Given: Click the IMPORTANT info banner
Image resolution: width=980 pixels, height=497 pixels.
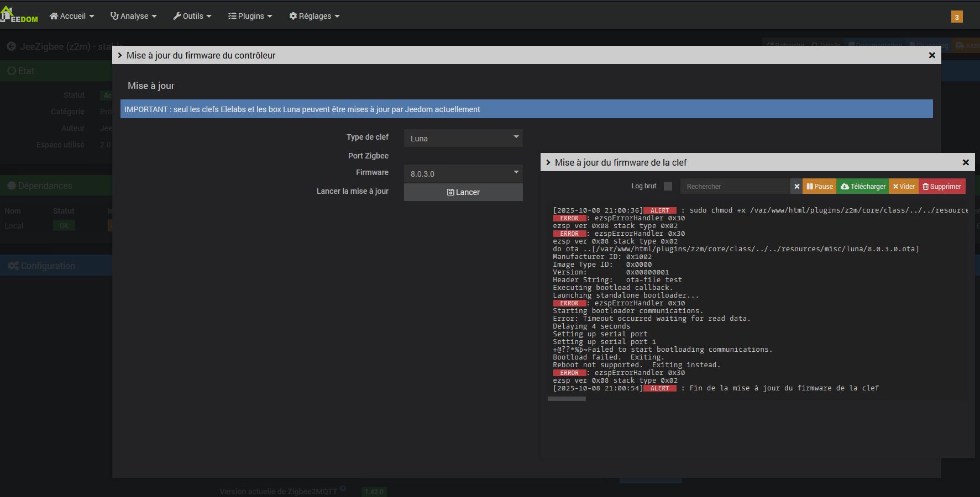Looking at the screenshot, I should 527,109.
